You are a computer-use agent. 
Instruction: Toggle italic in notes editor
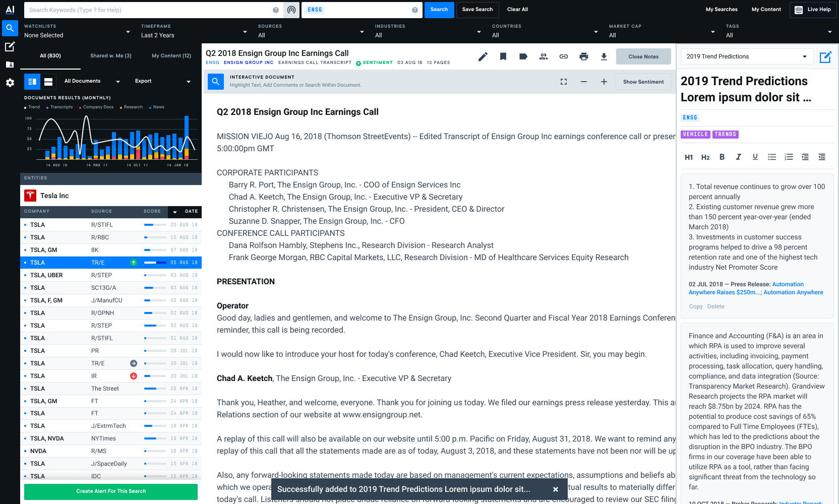pyautogui.click(x=739, y=157)
